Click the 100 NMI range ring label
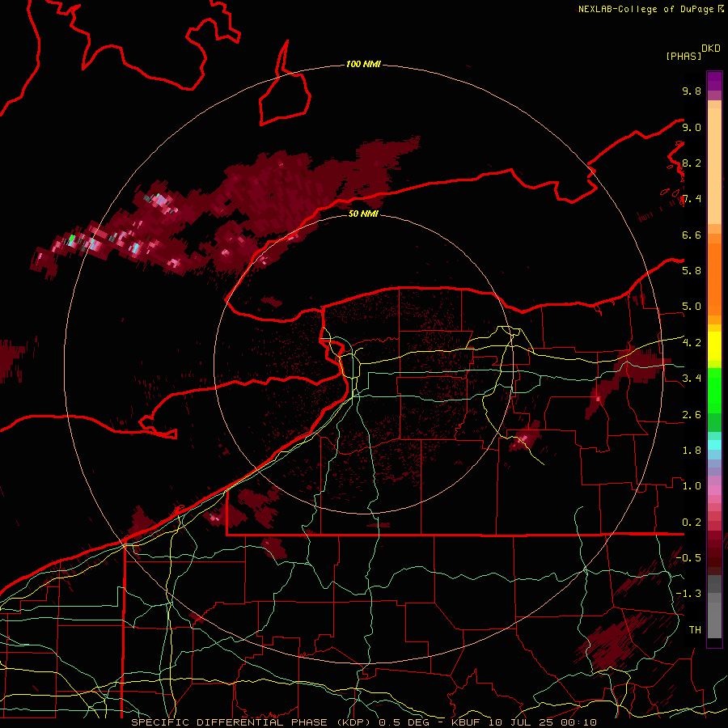Image resolution: width=728 pixels, height=728 pixels. (363, 64)
